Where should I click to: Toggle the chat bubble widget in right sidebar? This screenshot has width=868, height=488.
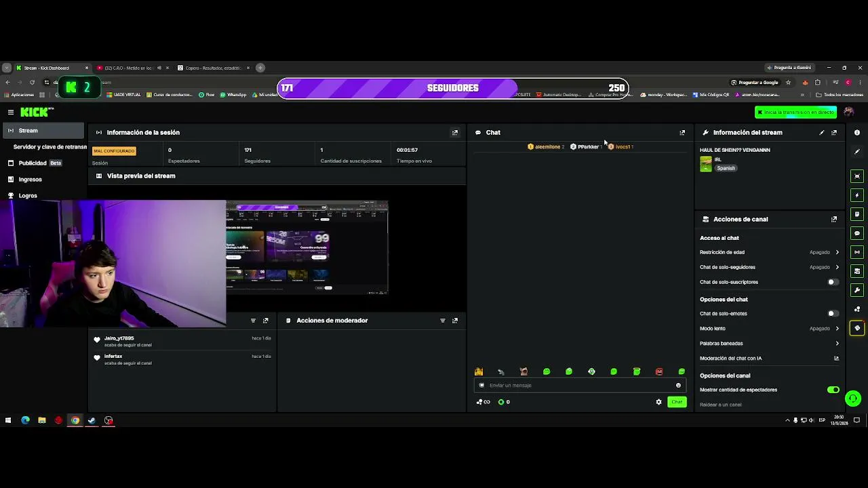pyautogui.click(x=857, y=233)
